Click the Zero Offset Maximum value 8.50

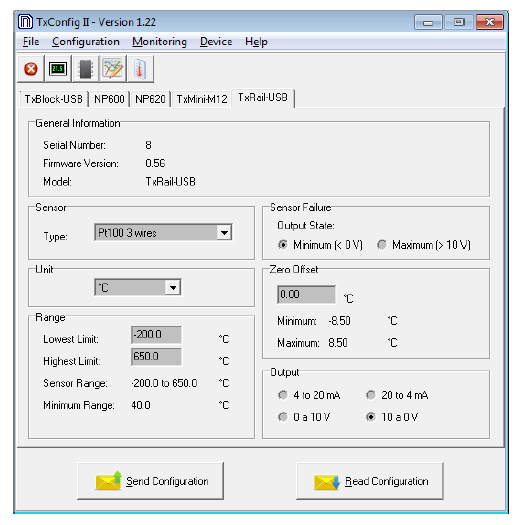pyautogui.click(x=338, y=343)
